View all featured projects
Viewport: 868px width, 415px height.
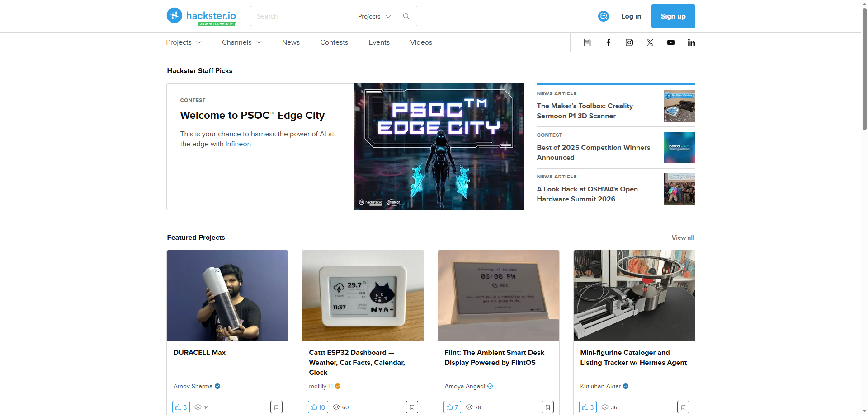683,238
